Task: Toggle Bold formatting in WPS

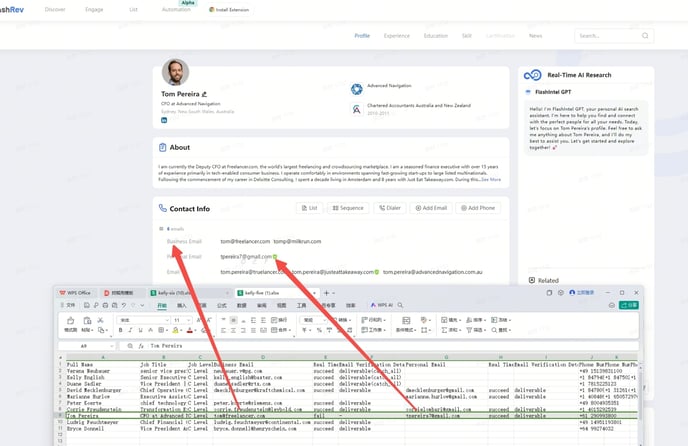Action: (120, 330)
